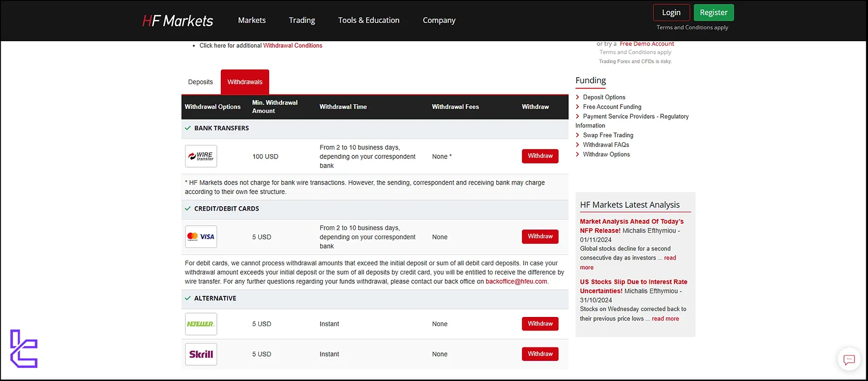The width and height of the screenshot is (868, 381).
Task: Open the Tools & Education menu
Action: coord(368,20)
